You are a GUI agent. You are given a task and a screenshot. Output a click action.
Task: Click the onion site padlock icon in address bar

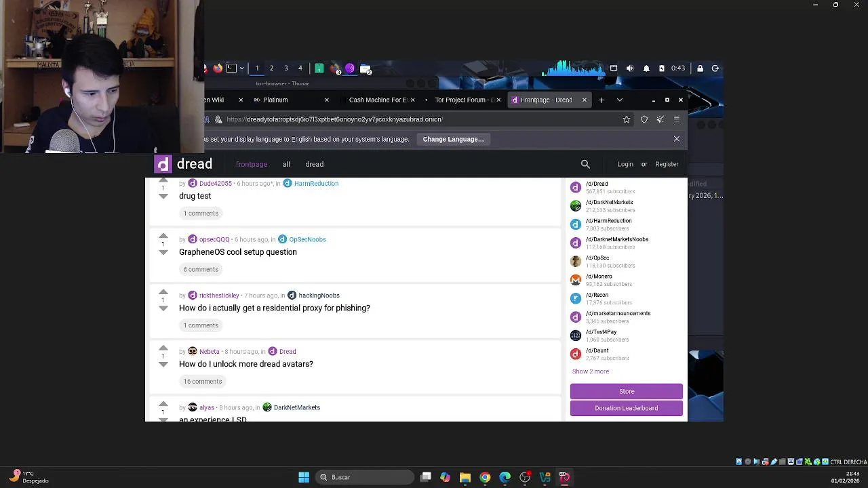pyautogui.click(x=218, y=119)
